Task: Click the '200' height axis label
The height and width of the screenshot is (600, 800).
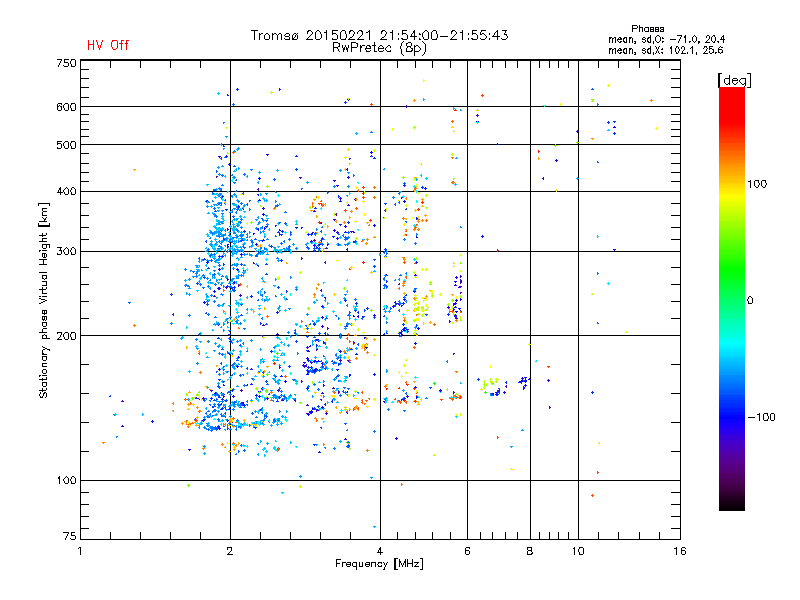Action: click(66, 336)
